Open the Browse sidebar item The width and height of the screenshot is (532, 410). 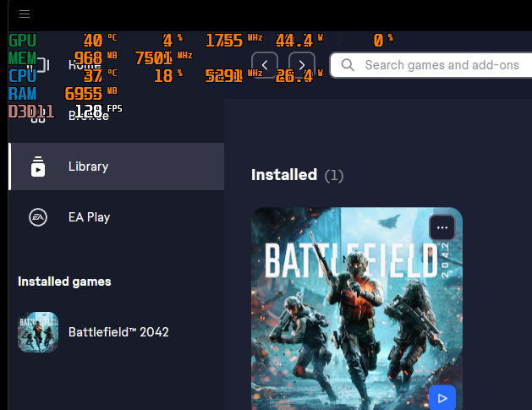click(x=116, y=116)
